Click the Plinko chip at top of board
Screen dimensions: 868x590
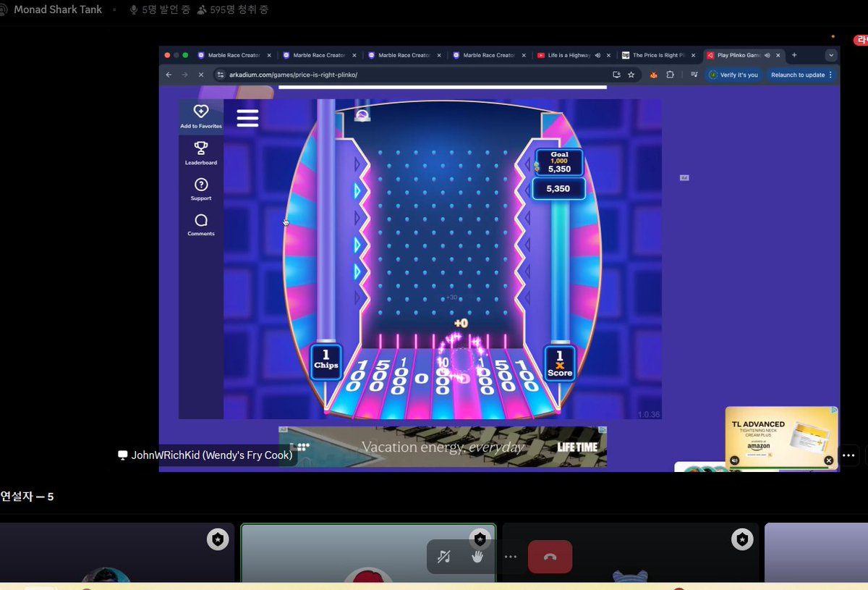[362, 114]
